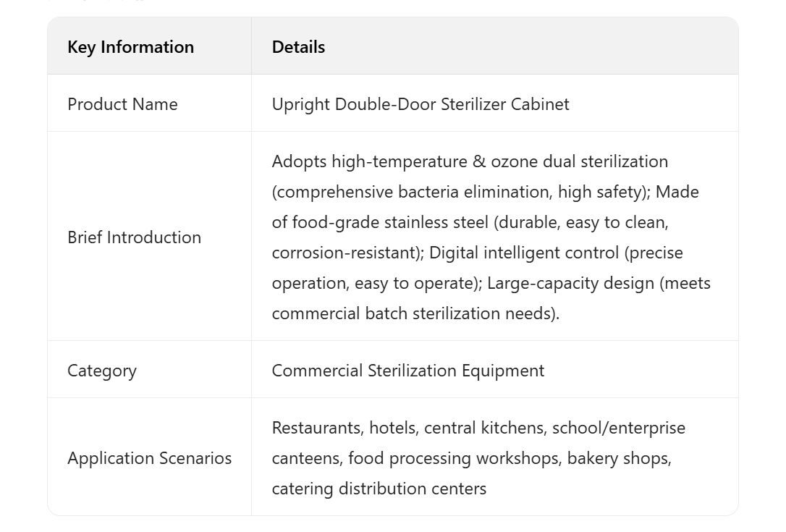Click 'catering distribution centers' text
This screenshot has width=786, height=532.
(x=379, y=489)
